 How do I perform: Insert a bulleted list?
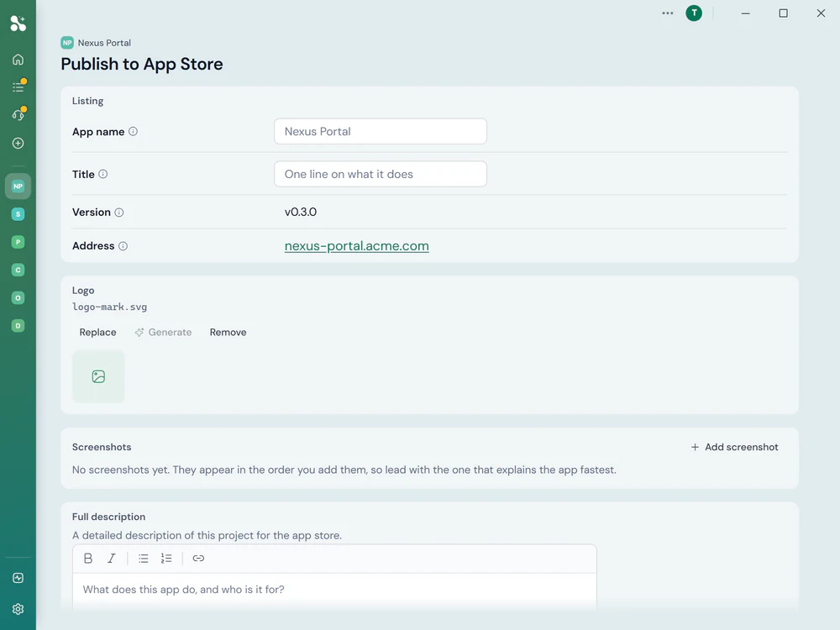click(143, 559)
